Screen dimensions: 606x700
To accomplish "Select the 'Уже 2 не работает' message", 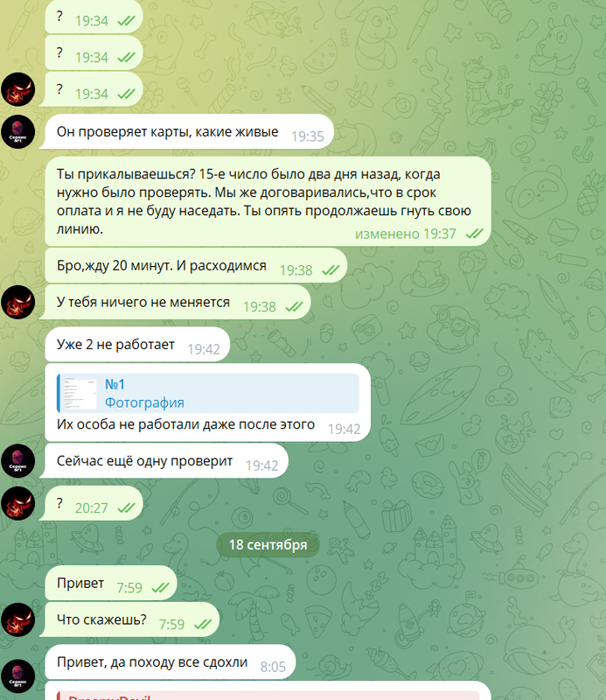I will [137, 345].
